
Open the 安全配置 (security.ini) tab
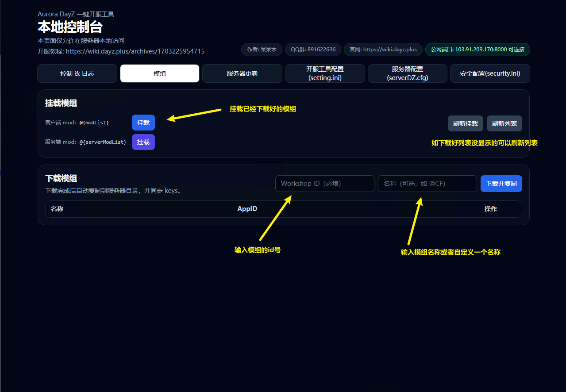tap(490, 73)
